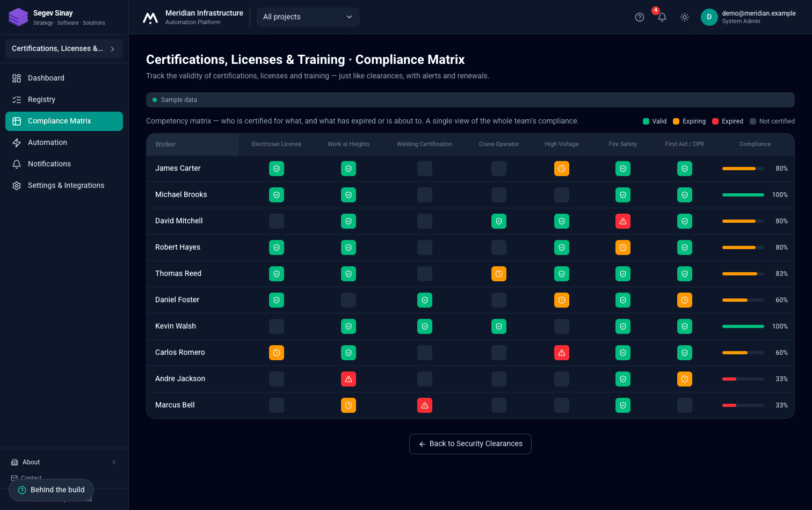Click James Carter's expiring High Voltage icon
Image resolution: width=812 pixels, height=510 pixels.
pos(562,169)
